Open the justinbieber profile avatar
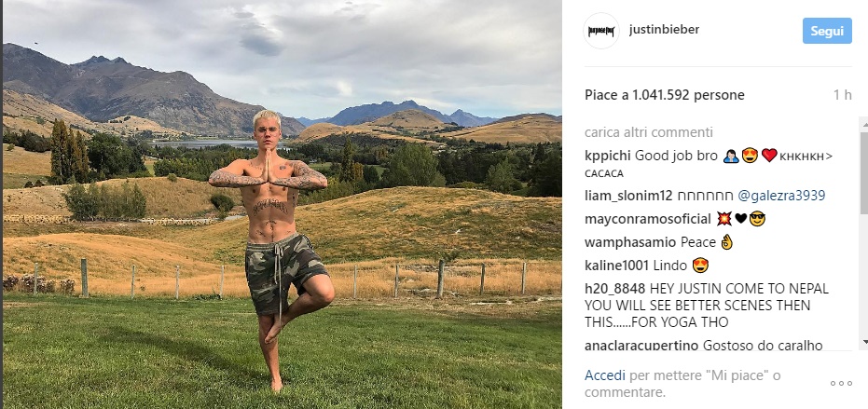 click(x=600, y=31)
